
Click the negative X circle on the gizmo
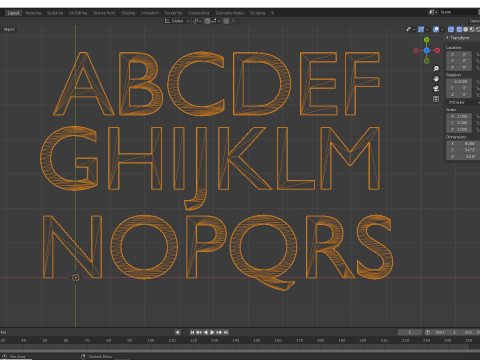tap(416, 50)
